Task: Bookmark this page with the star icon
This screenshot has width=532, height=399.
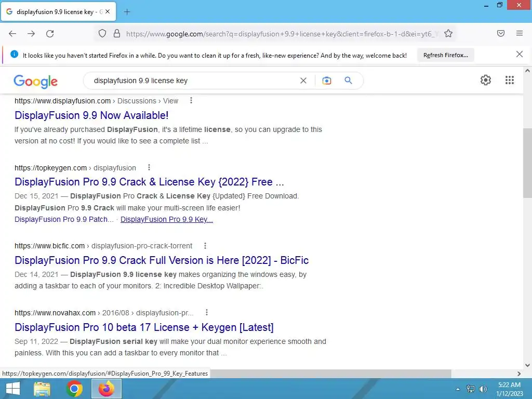Action: [x=448, y=33]
